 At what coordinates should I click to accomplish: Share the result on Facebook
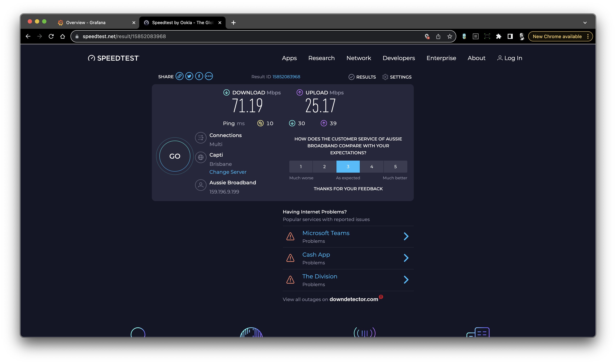click(x=199, y=76)
